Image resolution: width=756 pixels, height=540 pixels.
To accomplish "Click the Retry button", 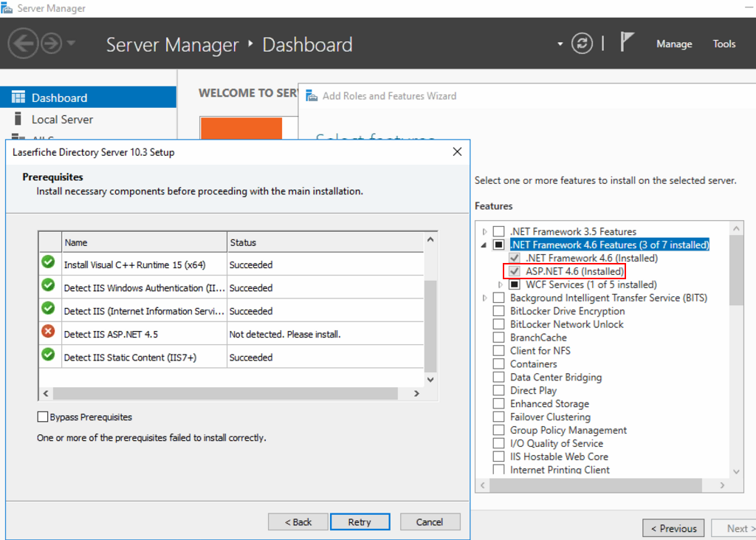I will tap(360, 522).
